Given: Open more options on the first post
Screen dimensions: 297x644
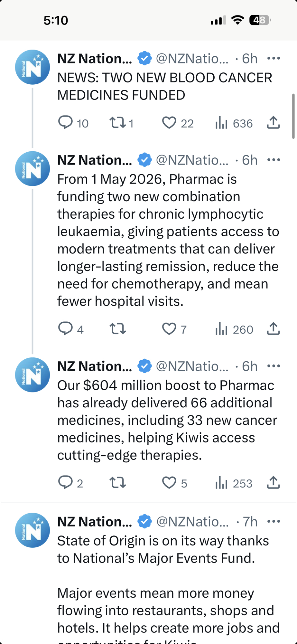Looking at the screenshot, I should click(274, 58).
